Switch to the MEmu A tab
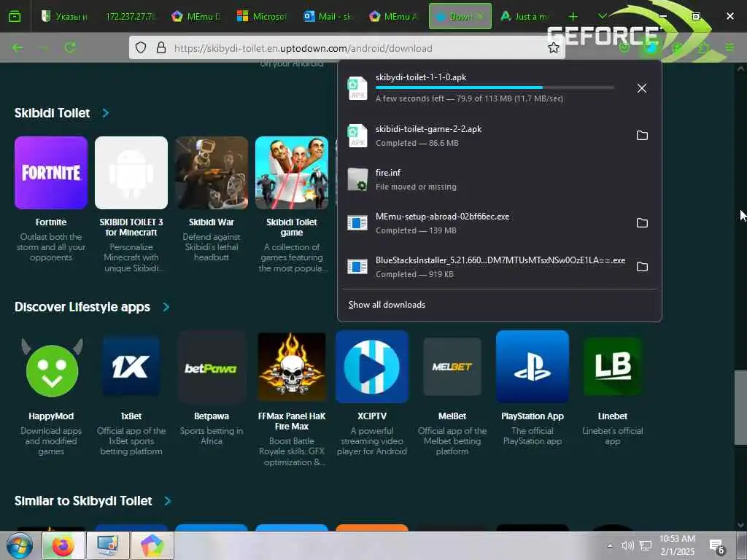The width and height of the screenshot is (747, 560). [393, 16]
